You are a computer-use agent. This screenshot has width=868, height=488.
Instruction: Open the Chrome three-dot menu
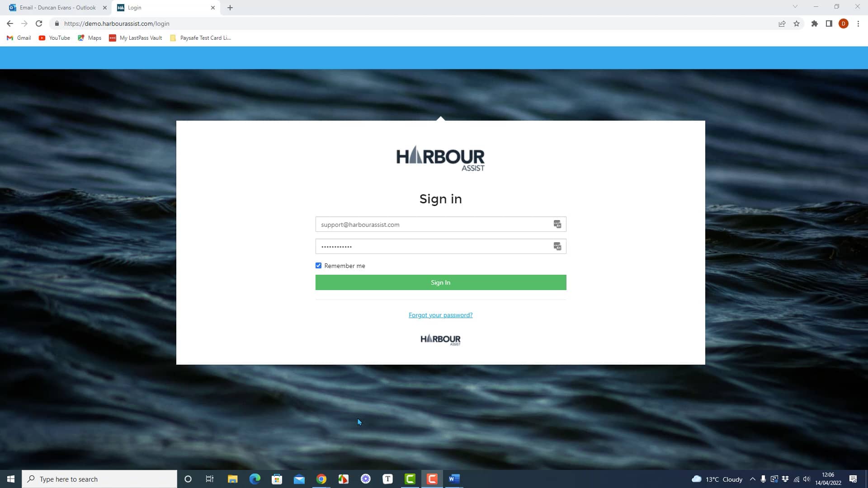tap(858, 23)
